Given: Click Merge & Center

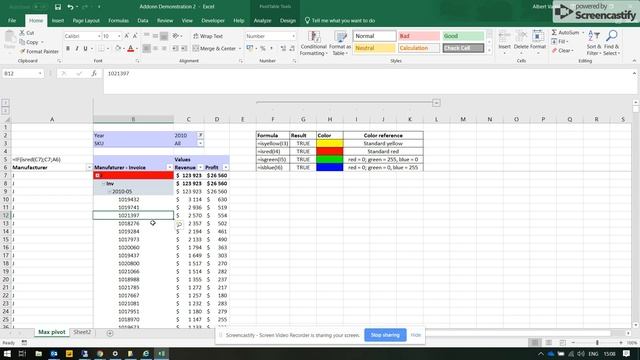Looking at the screenshot, I should pos(215,49).
